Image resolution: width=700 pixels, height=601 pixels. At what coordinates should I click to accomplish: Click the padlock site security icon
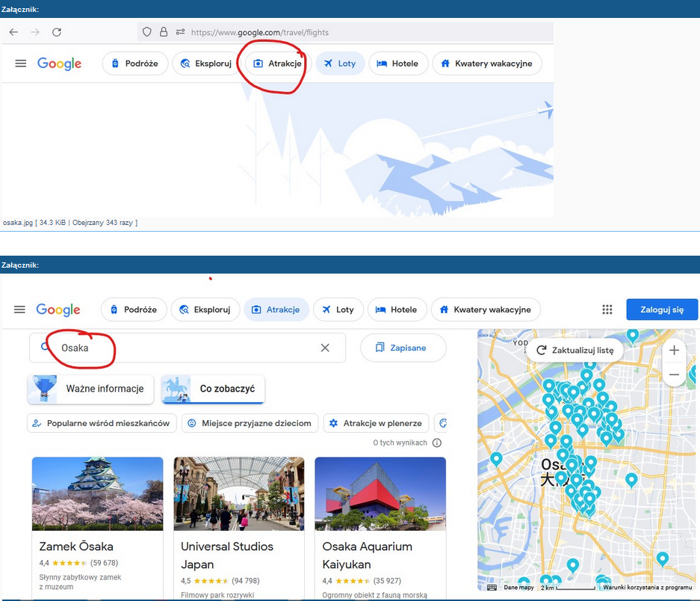pyautogui.click(x=164, y=31)
